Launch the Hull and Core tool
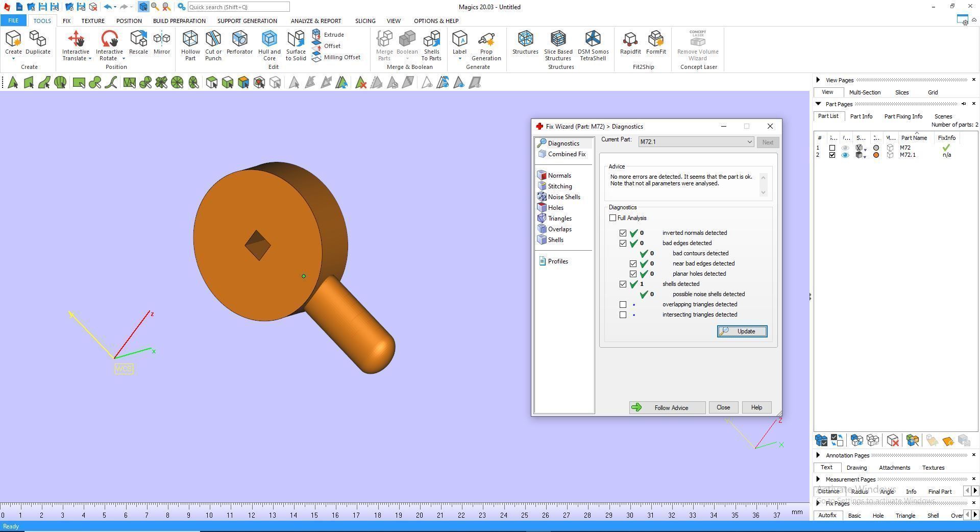This screenshot has height=532, width=980. pyautogui.click(x=269, y=45)
